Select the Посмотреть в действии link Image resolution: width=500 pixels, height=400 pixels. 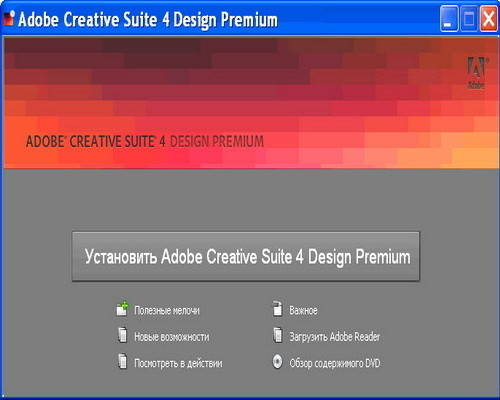pyautogui.click(x=178, y=363)
